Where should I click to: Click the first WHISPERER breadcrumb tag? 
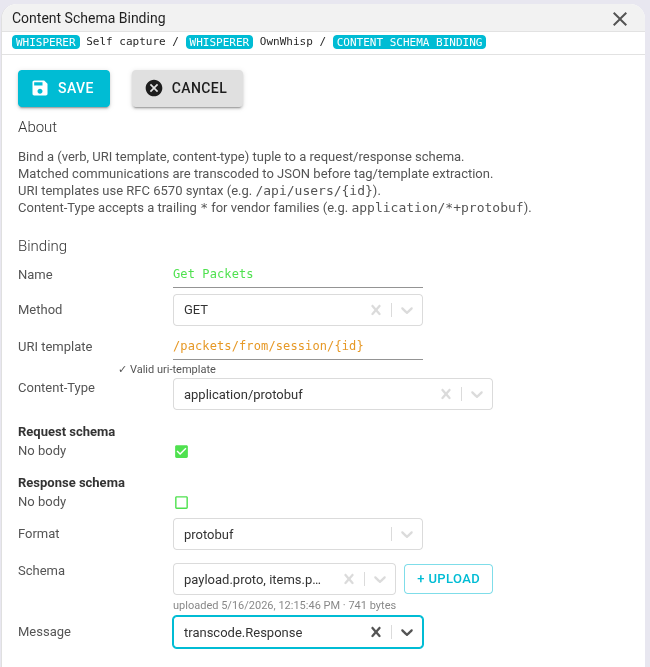[46, 42]
